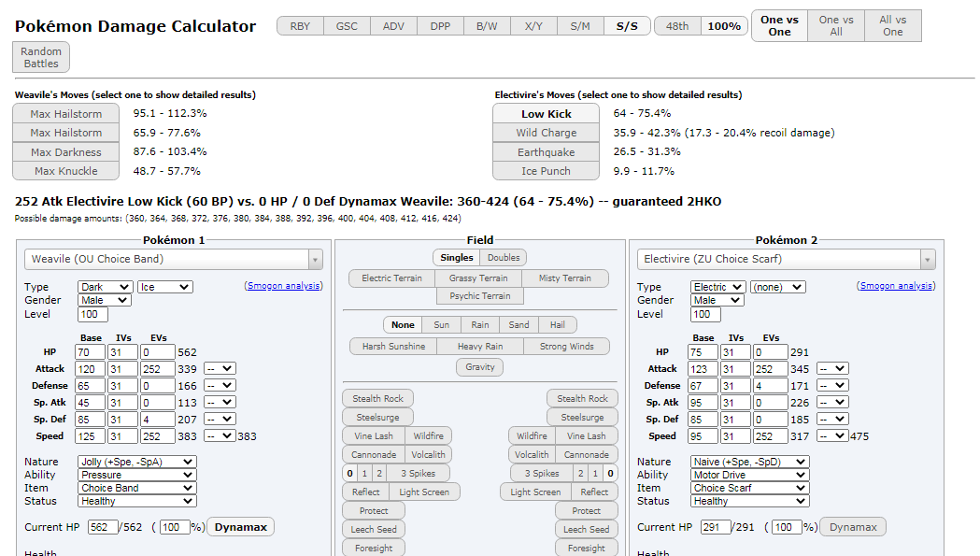Open the Pokémon 1 Weavile set dropdown
The image size is (980, 556).
(174, 259)
